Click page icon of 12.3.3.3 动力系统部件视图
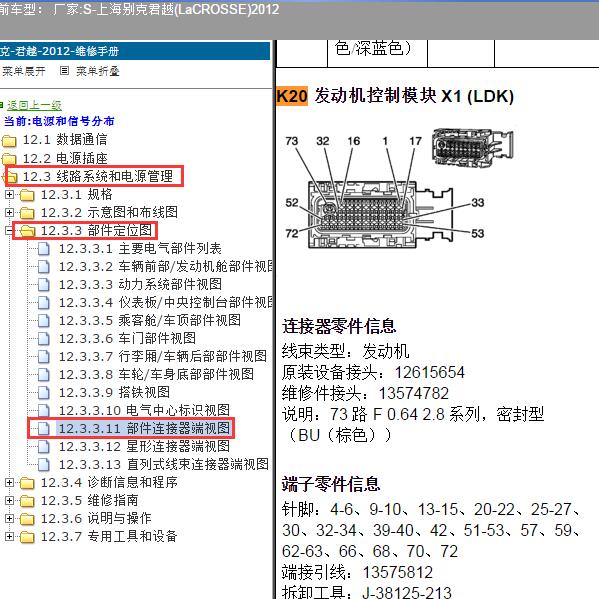 tap(44, 285)
